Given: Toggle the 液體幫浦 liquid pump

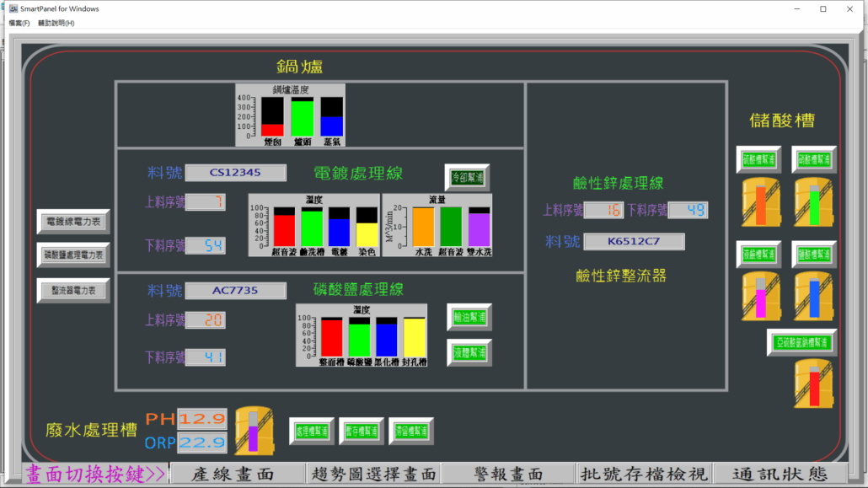Looking at the screenshot, I should 469,352.
